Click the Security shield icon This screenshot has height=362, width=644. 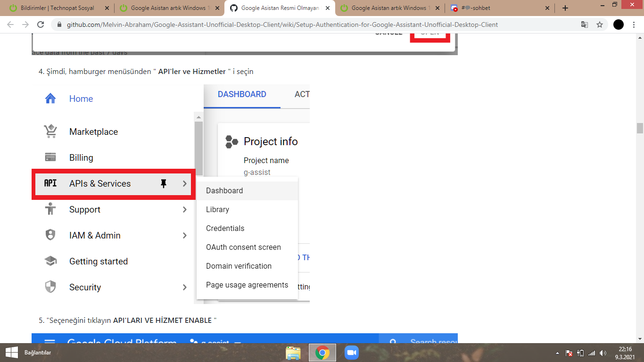coord(50,287)
